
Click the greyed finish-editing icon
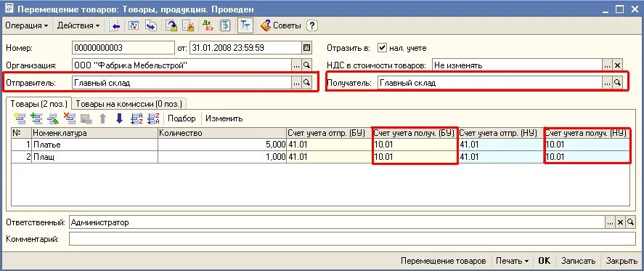86,118
